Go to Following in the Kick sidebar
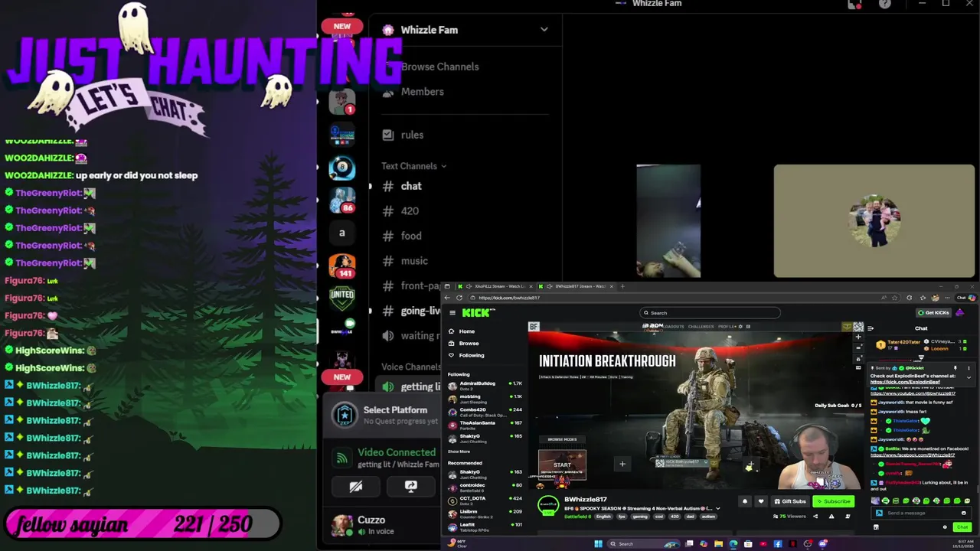This screenshot has height=551, width=980. pos(471,355)
